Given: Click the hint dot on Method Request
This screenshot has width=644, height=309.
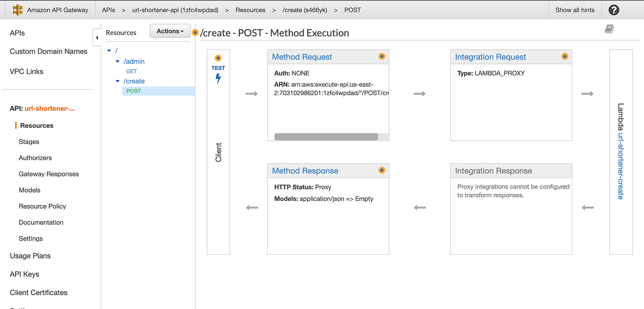Looking at the screenshot, I should 381,57.
